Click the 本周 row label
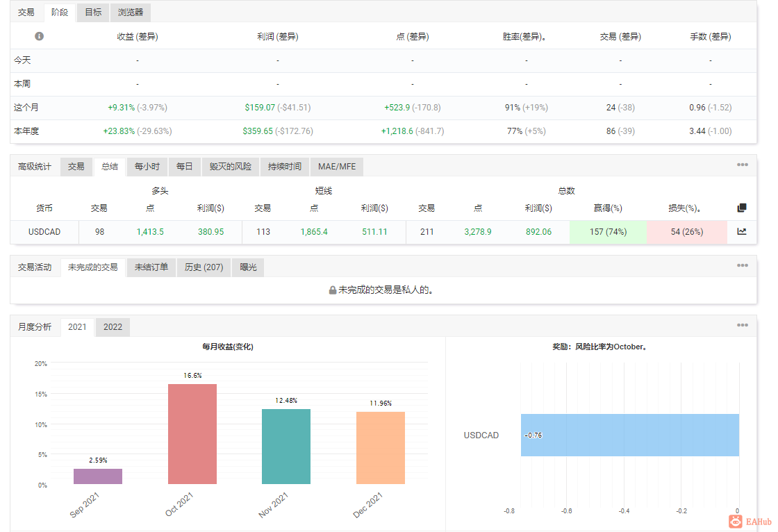Viewport: 778px width, 532px height. click(22, 84)
